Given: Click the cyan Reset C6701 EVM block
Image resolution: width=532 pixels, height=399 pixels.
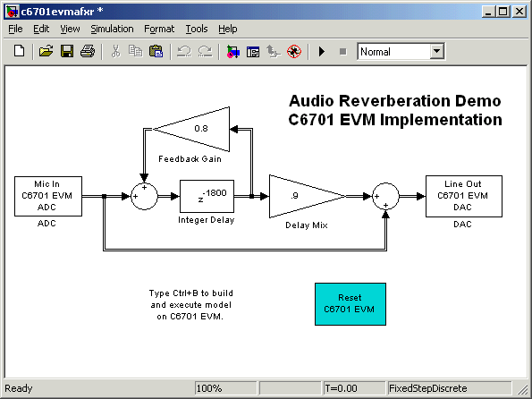Looking at the screenshot, I should click(350, 304).
